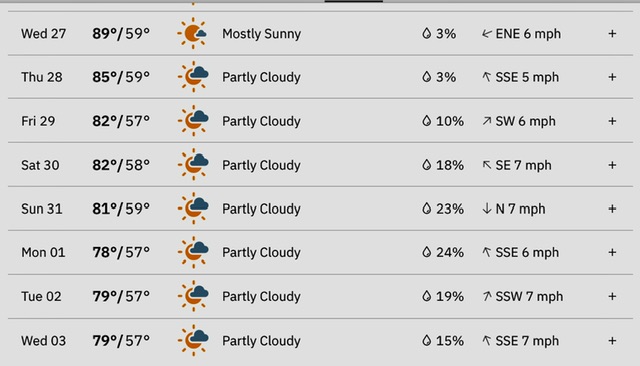Expand Wed 27 forecast details with plus
This screenshot has width=640, height=366.
pos(612,33)
